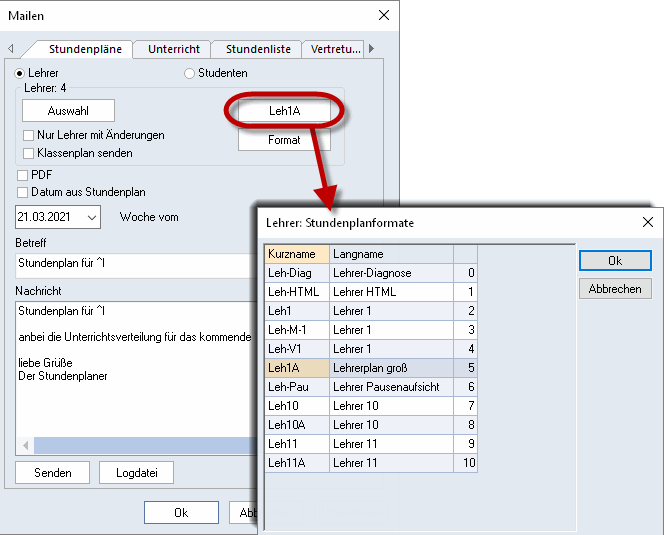The height and width of the screenshot is (535, 664).
Task: Confirm Stundenplanformate dialog with Ok
Action: pos(615,261)
